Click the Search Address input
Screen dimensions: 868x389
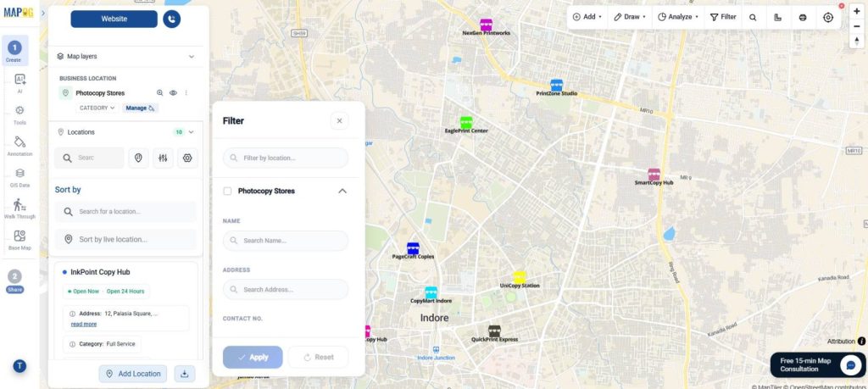[286, 289]
